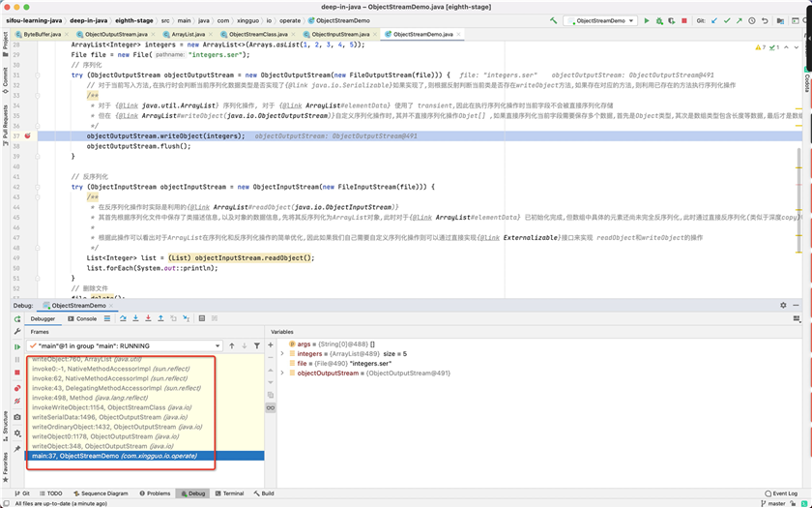
Task: Open the Console tab in Debug panel
Action: point(82,318)
